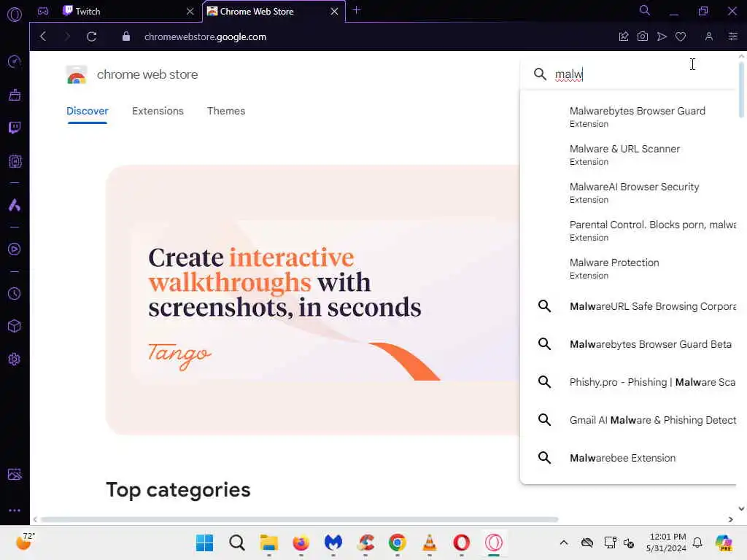This screenshot has height=560, width=747.
Task: Open the sidebar three-dots more menu
Action: 15,510
